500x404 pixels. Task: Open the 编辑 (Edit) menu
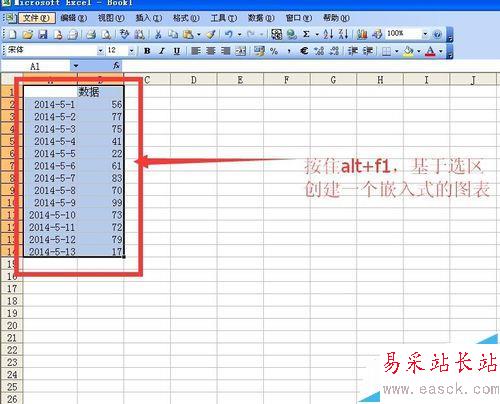pyautogui.click(x=74, y=18)
